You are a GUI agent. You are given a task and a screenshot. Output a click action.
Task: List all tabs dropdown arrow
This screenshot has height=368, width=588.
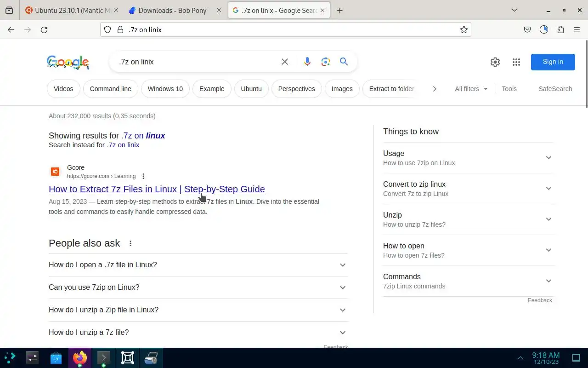pyautogui.click(x=514, y=10)
